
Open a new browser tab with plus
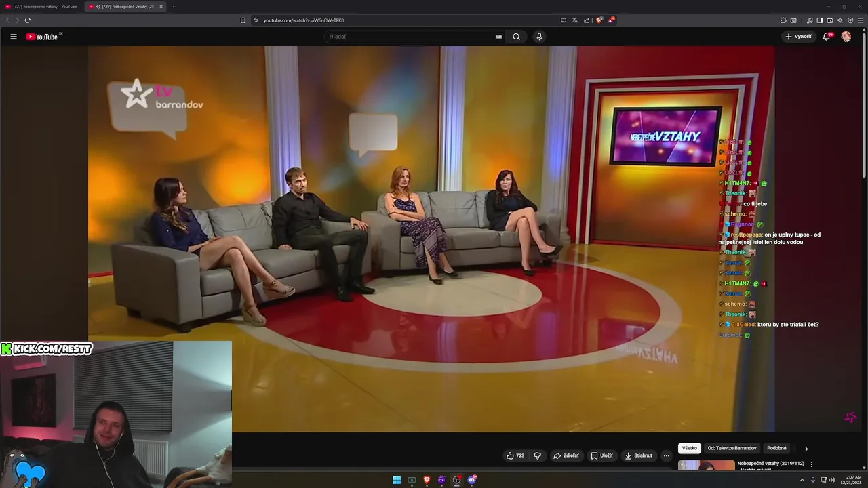pyautogui.click(x=174, y=7)
